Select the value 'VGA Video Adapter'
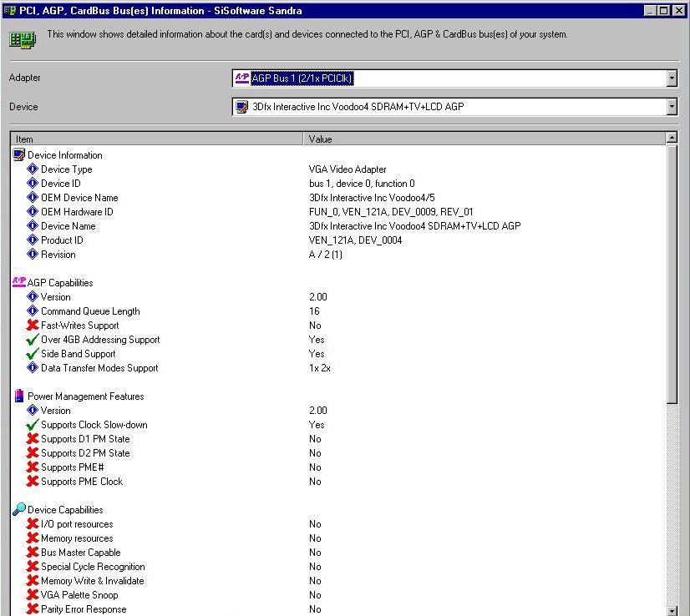This screenshot has width=690, height=616. (348, 169)
